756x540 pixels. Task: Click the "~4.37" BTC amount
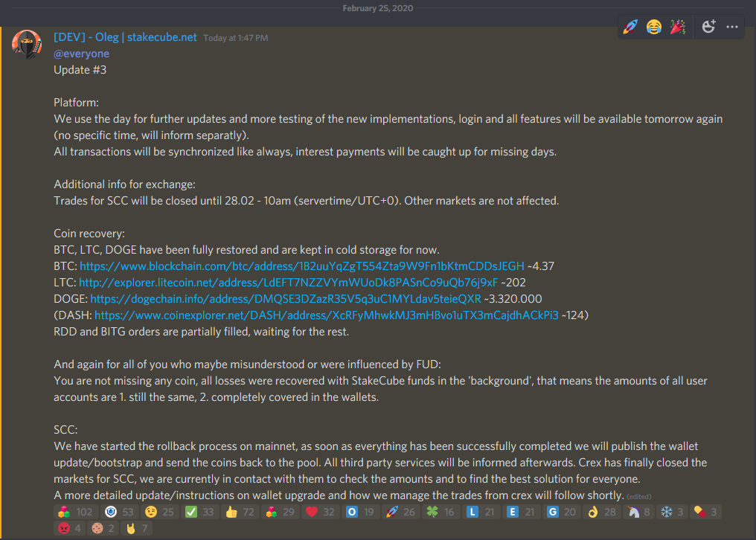(x=541, y=266)
